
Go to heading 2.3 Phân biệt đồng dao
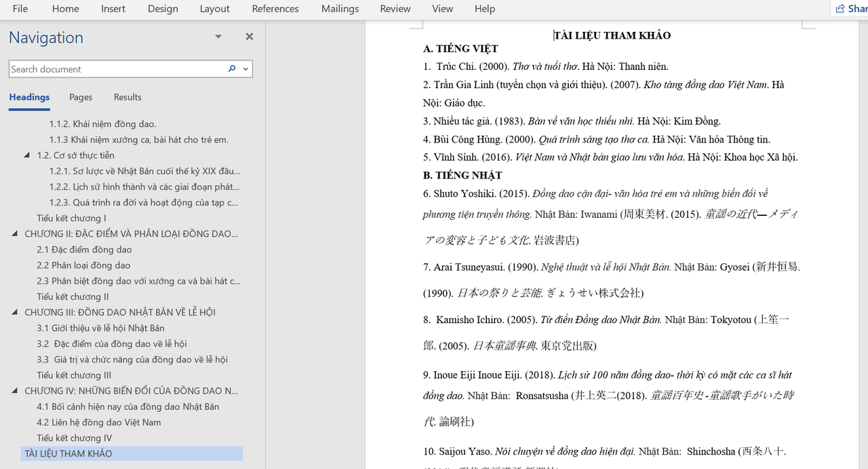tap(138, 281)
